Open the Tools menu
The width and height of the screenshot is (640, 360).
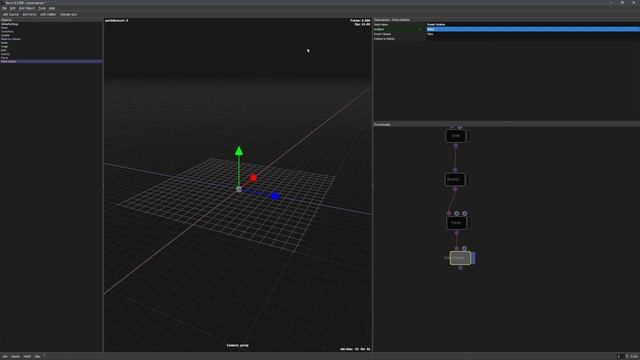pyautogui.click(x=42, y=8)
